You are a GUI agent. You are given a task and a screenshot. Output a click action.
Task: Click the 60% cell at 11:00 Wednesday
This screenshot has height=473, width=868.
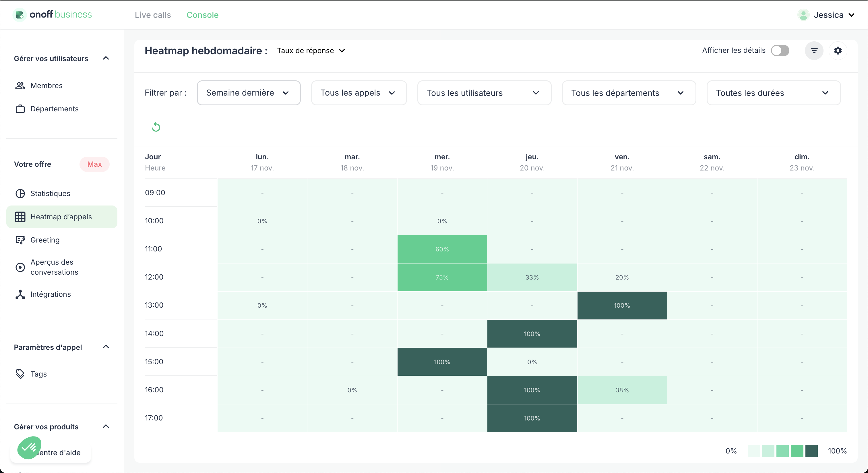pyautogui.click(x=442, y=249)
